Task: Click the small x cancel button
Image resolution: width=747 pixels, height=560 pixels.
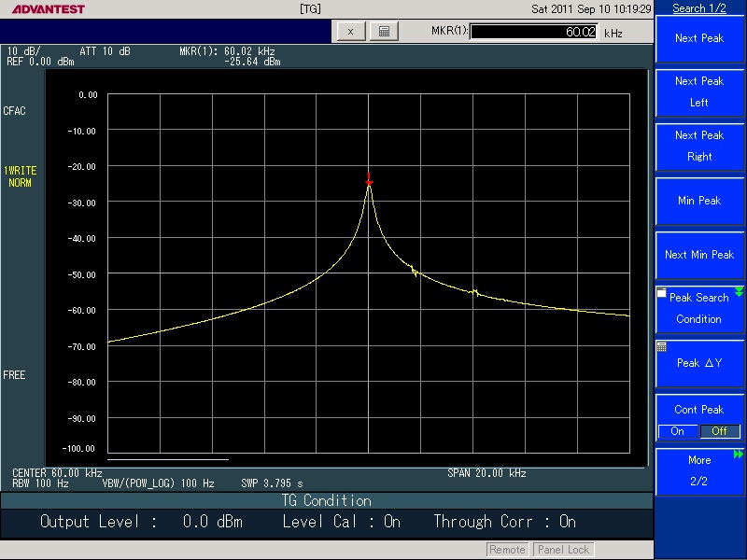Action: (350, 32)
